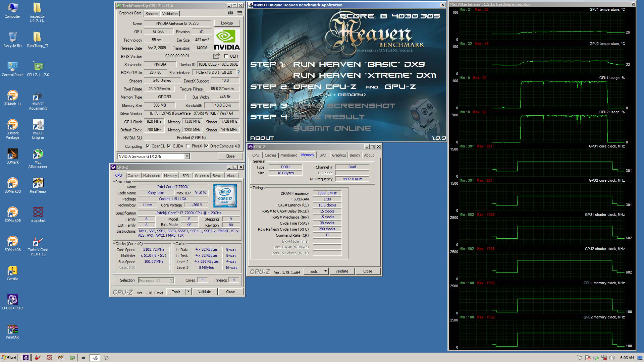Click the Start button

9,358
